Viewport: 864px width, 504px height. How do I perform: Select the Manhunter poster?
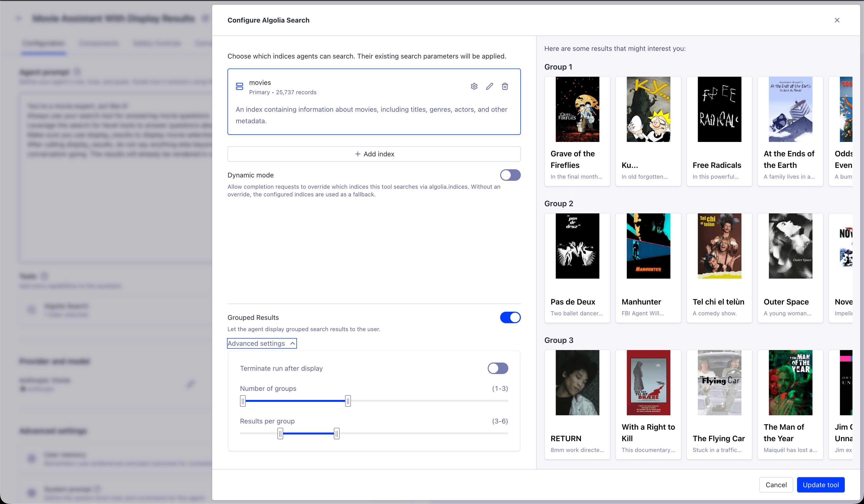point(648,246)
